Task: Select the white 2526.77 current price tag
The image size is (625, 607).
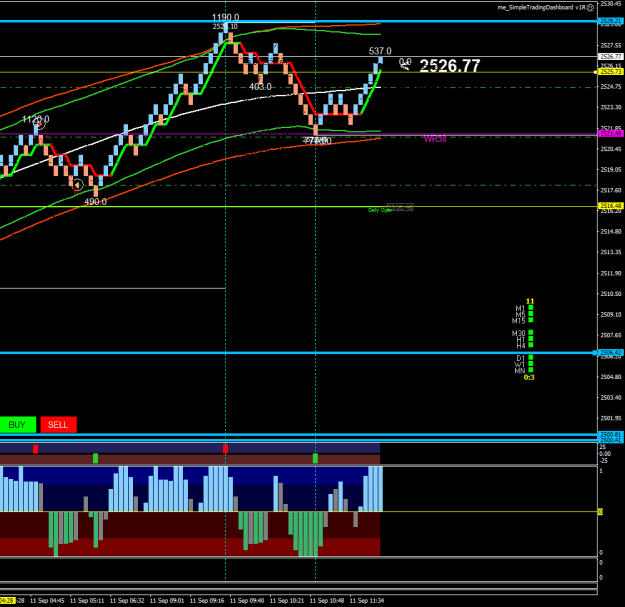Action: pyautogui.click(x=611, y=57)
